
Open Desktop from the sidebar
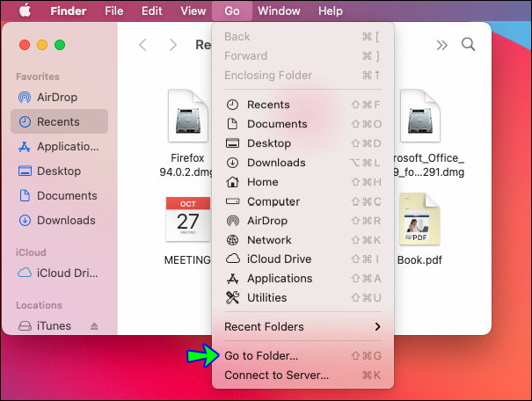tap(60, 171)
